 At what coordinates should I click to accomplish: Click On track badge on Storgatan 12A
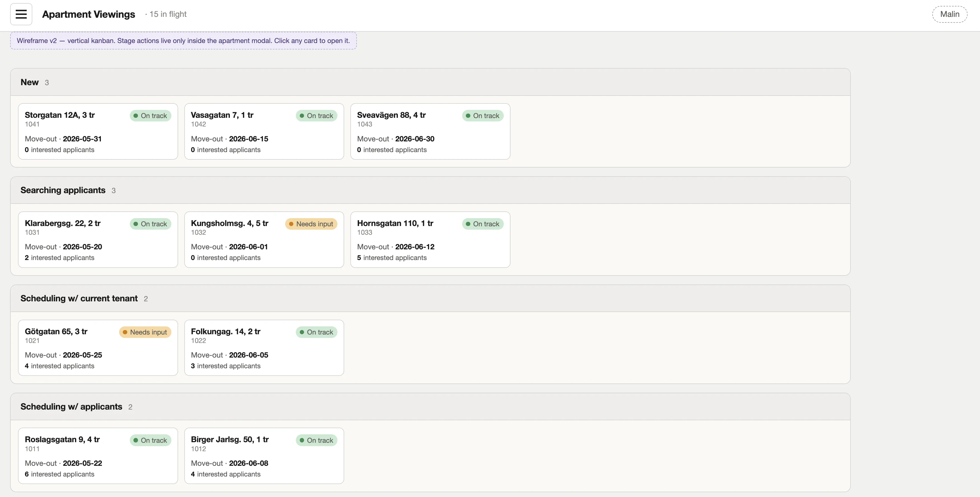coord(150,116)
